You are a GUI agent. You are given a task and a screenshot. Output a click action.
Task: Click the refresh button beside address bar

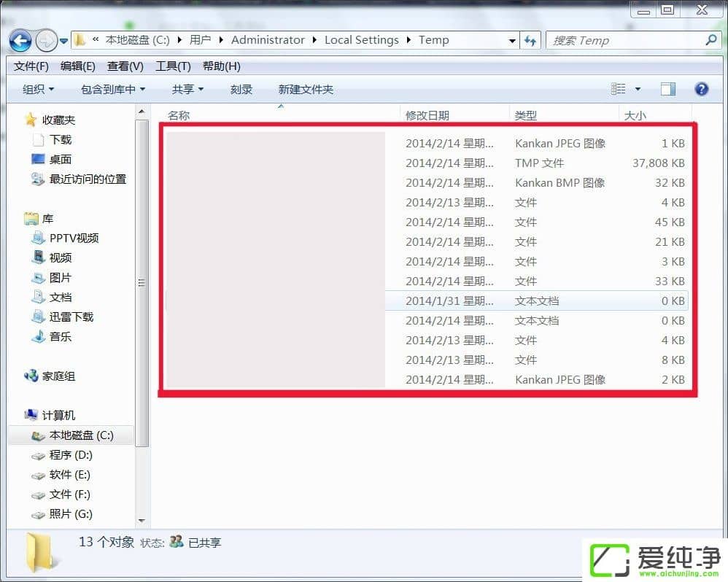pyautogui.click(x=530, y=41)
